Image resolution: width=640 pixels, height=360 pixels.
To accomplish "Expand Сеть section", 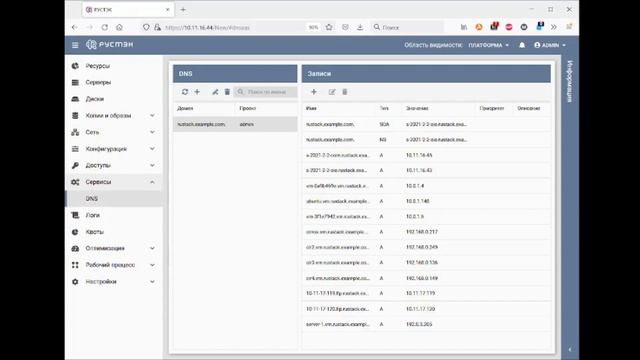I will click(114, 132).
